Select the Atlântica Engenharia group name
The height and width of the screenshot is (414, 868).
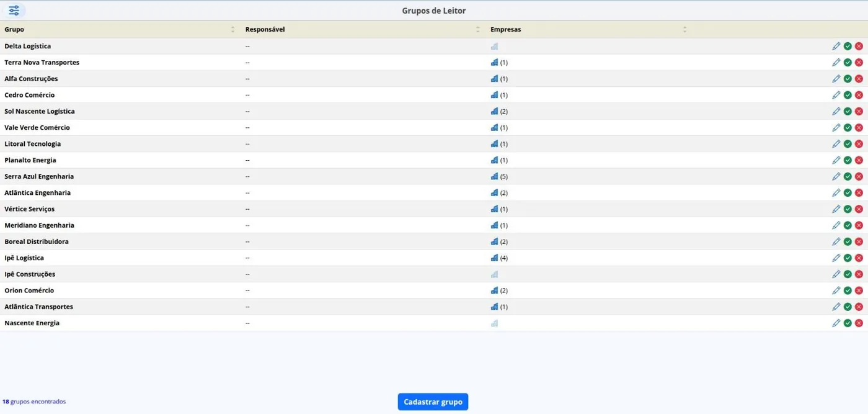tap(37, 192)
